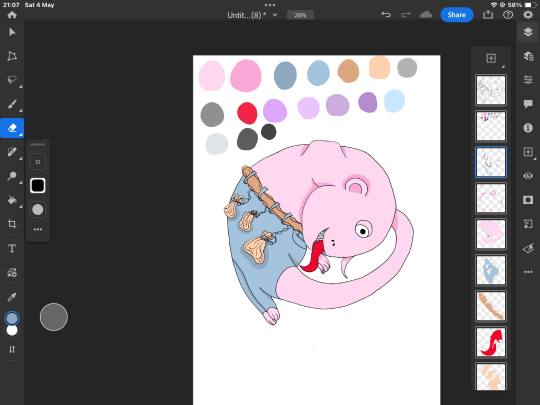This screenshot has height=405, width=540.
Task: Select the color palette dots layer
Action: pos(491,126)
